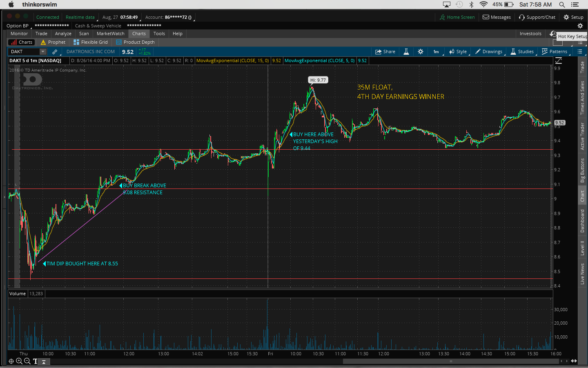Open the flask icon beside Share

tap(406, 52)
